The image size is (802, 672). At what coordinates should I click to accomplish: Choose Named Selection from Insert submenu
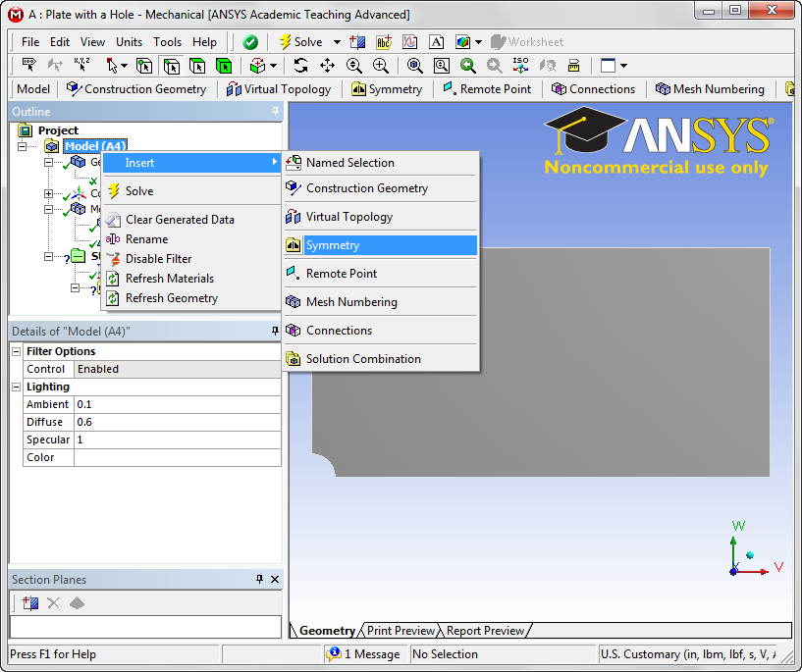point(381,163)
